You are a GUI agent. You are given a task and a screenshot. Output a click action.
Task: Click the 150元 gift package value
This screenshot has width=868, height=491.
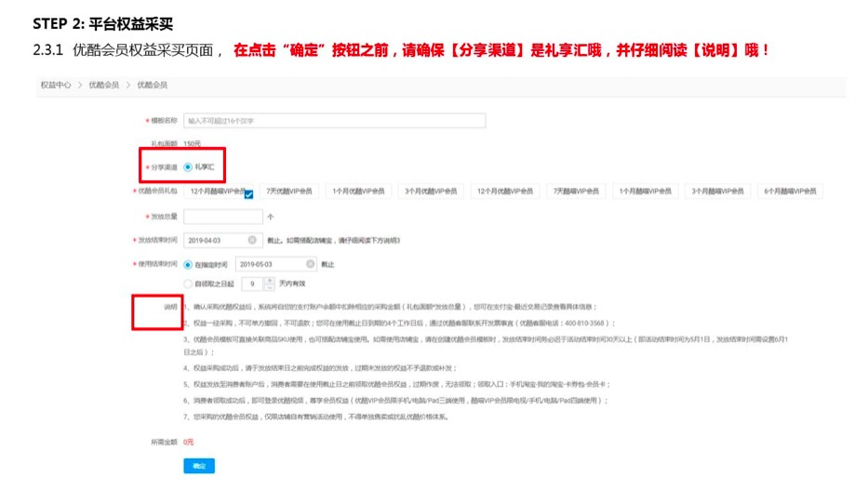pos(192,144)
